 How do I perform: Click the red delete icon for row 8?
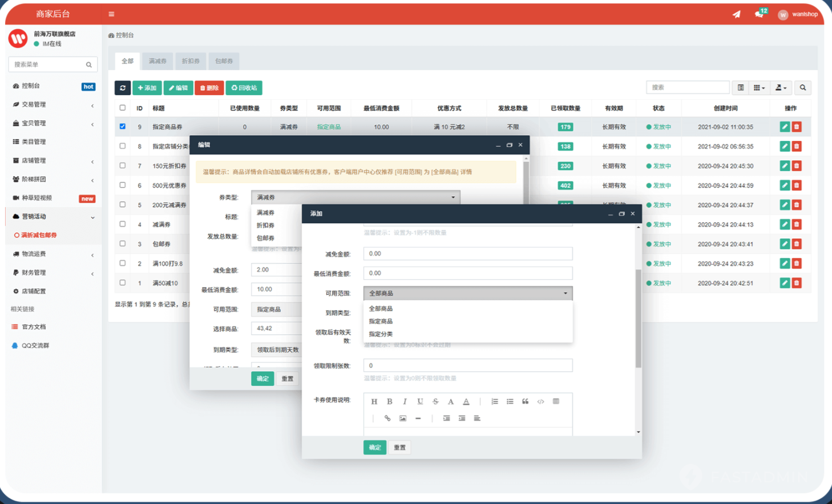click(x=797, y=147)
